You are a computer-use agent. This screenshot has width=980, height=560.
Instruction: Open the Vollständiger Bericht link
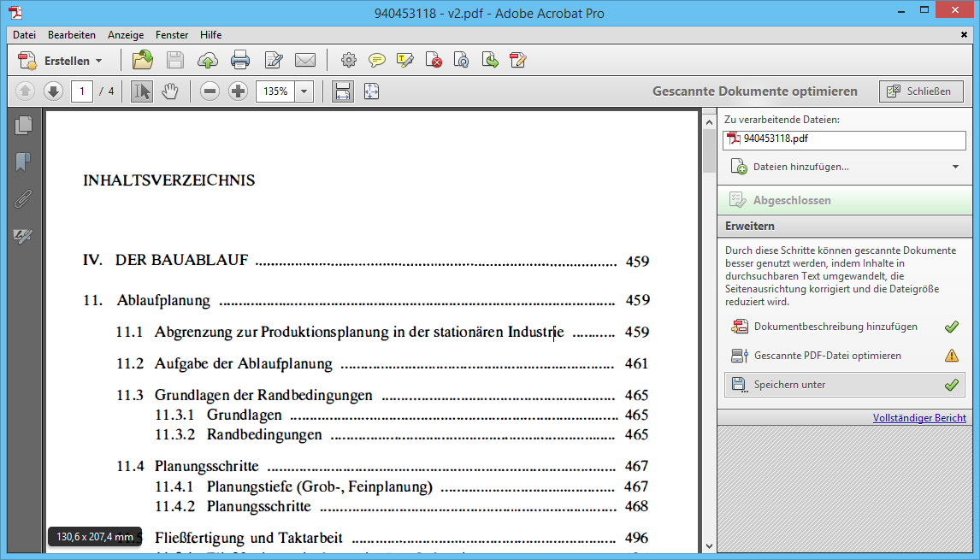point(919,418)
